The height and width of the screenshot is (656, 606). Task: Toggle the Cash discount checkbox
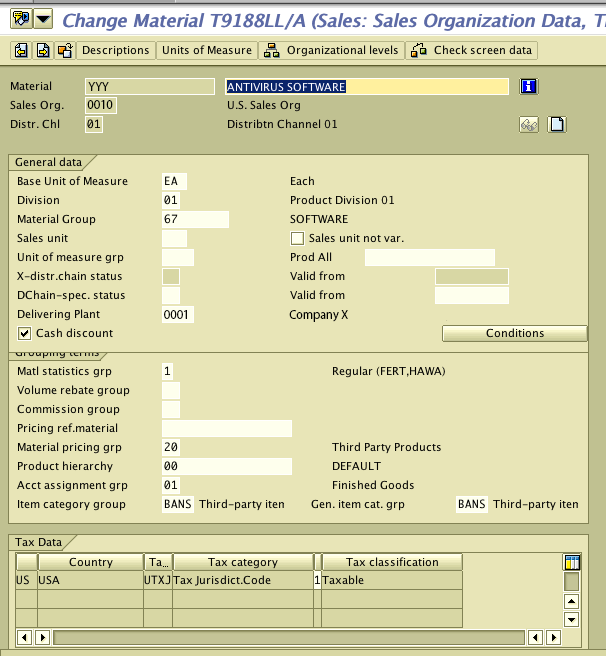click(x=24, y=333)
